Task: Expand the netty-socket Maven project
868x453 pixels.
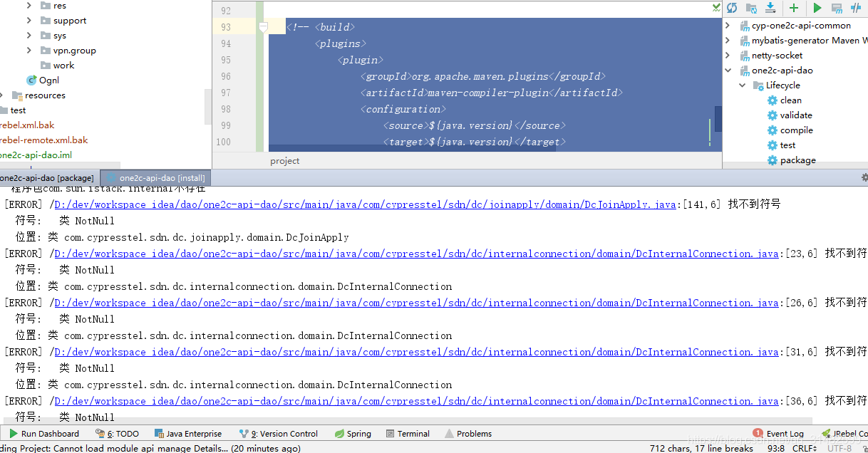Action: [x=728, y=56]
